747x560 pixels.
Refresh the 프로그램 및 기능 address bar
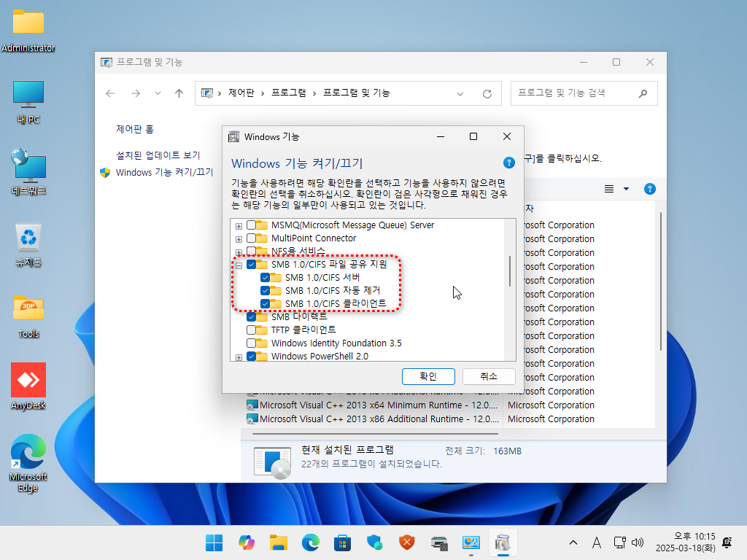[x=487, y=94]
